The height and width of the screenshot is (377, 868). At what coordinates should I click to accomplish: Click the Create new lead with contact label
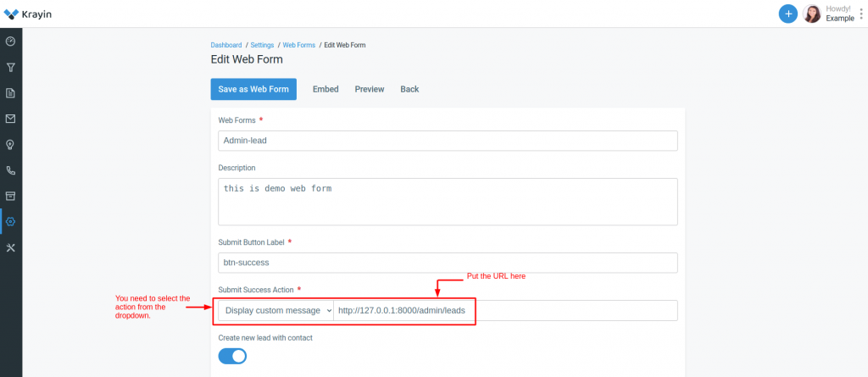tap(265, 338)
